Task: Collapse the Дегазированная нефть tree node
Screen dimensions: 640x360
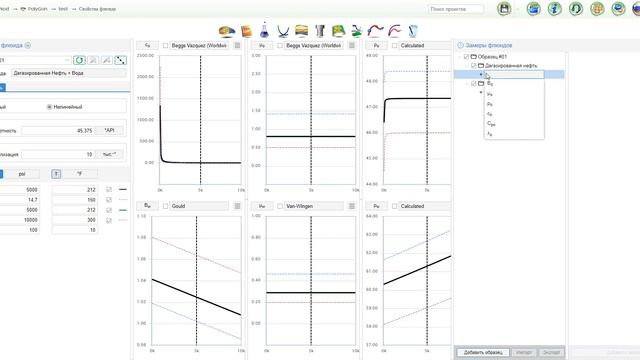Action: [467, 66]
